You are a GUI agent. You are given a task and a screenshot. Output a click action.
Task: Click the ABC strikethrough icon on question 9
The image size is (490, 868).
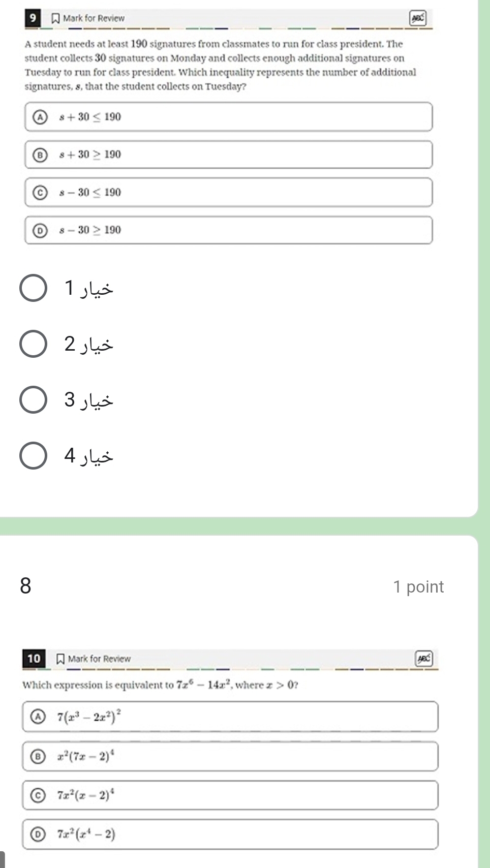pyautogui.click(x=418, y=18)
